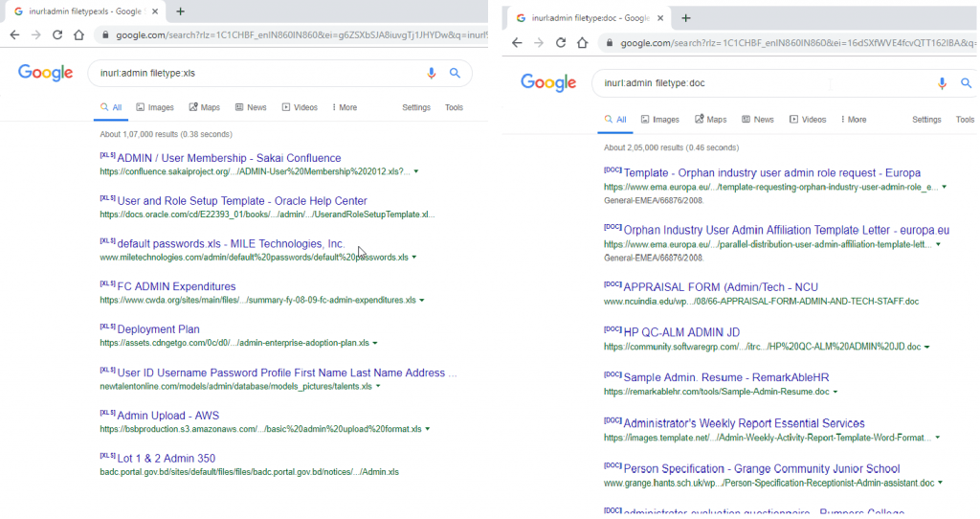Click back arrow in right doc window
This screenshot has height=519, width=980.
(517, 42)
